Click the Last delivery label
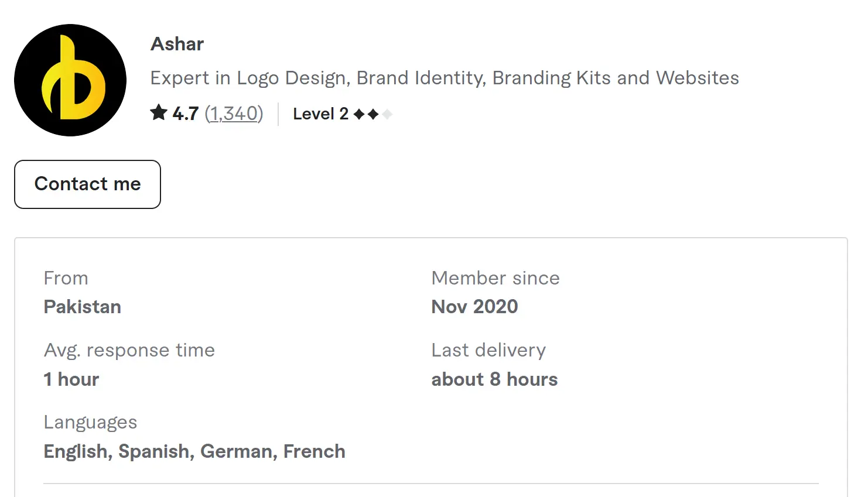 pos(488,350)
